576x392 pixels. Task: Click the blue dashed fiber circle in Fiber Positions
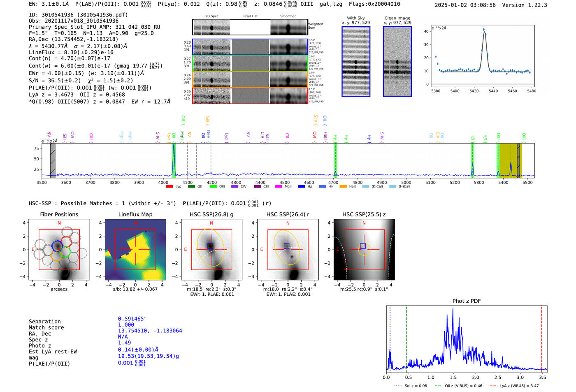(x=57, y=246)
